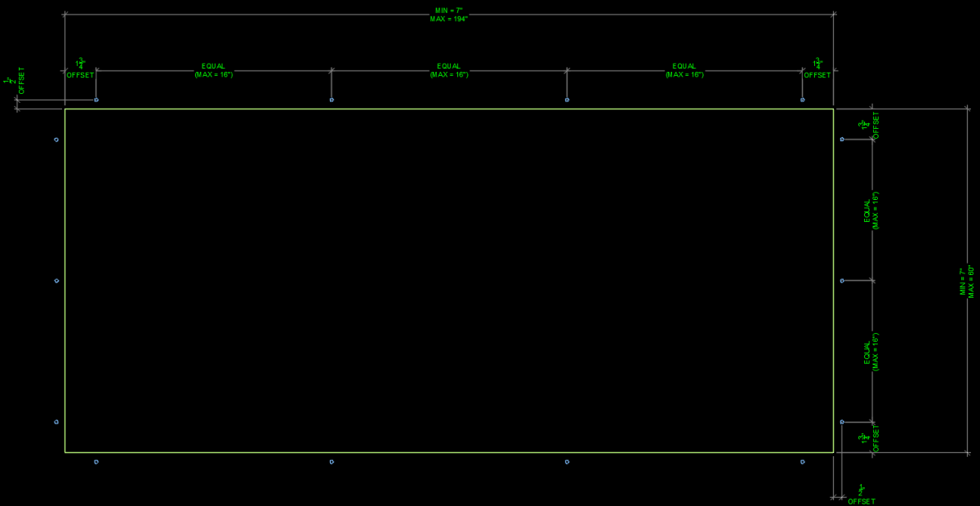
Task: Select the upper vertical EQUAL (MAX = 16") label
Action: point(871,211)
